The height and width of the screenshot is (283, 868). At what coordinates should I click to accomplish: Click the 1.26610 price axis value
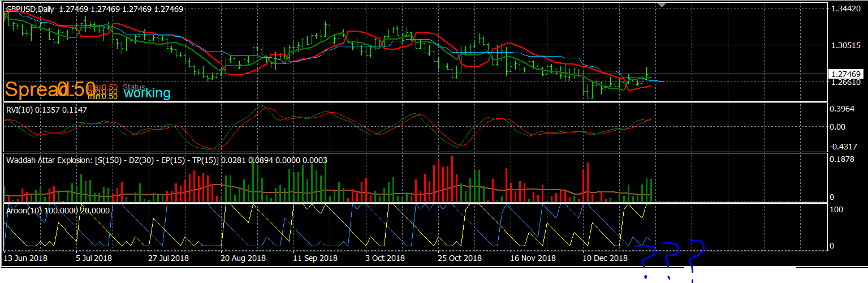tap(846, 82)
